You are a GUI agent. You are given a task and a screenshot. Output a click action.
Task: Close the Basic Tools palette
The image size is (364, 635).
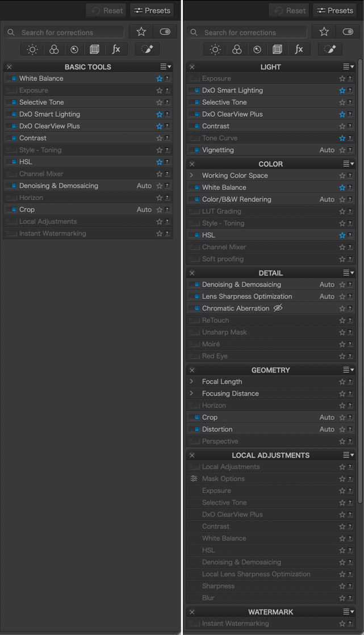(9, 67)
